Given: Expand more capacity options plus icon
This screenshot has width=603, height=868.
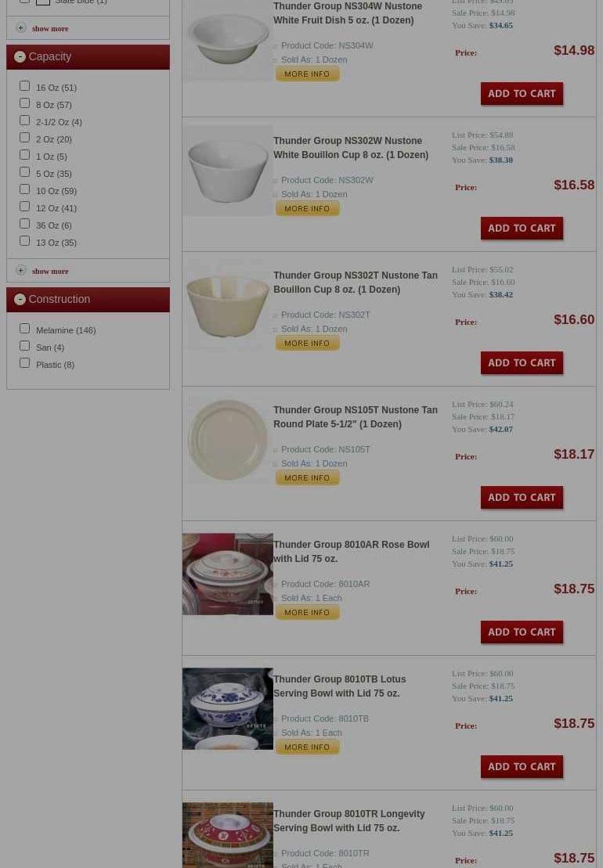Looking at the screenshot, I should pyautogui.click(x=21, y=270).
